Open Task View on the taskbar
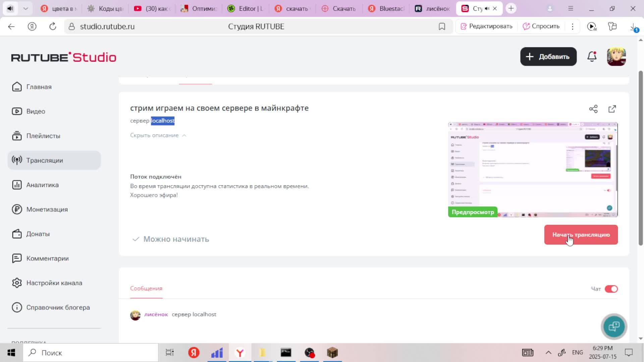644x362 pixels. (x=170, y=353)
